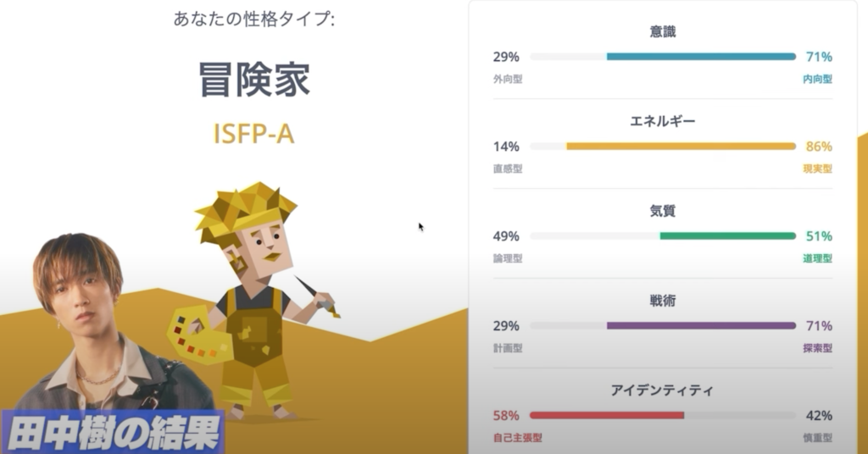Viewport: 868px width, 454px height.
Task: Click the あなたの性格タイプ heading text
Action: click(x=254, y=19)
